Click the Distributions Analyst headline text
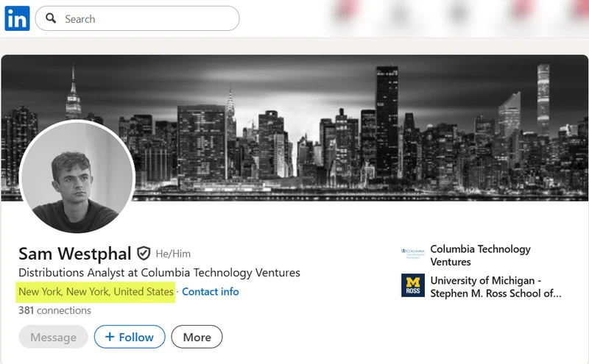 point(159,273)
